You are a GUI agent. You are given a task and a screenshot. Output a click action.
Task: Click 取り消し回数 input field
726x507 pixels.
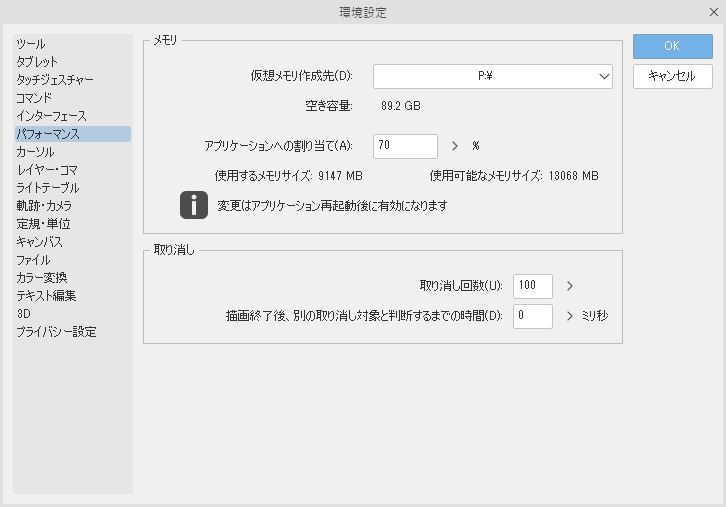click(x=532, y=286)
